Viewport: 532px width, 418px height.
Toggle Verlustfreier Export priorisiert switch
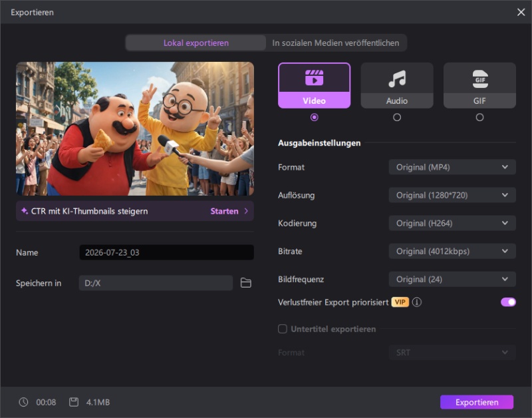coord(508,302)
